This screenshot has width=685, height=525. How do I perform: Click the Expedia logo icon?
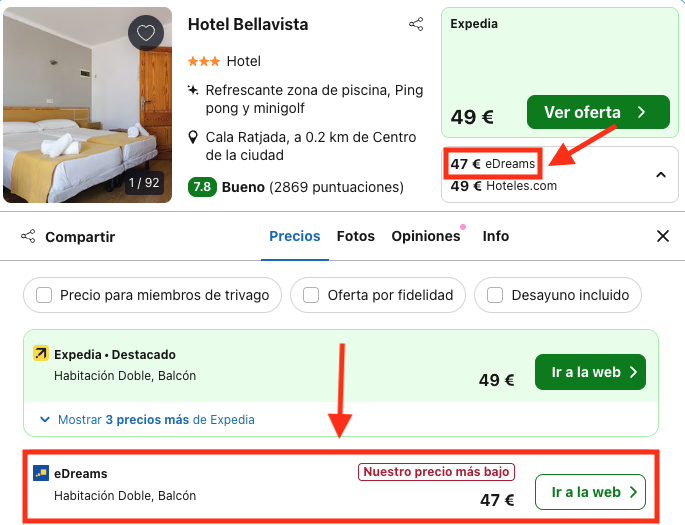click(x=41, y=353)
